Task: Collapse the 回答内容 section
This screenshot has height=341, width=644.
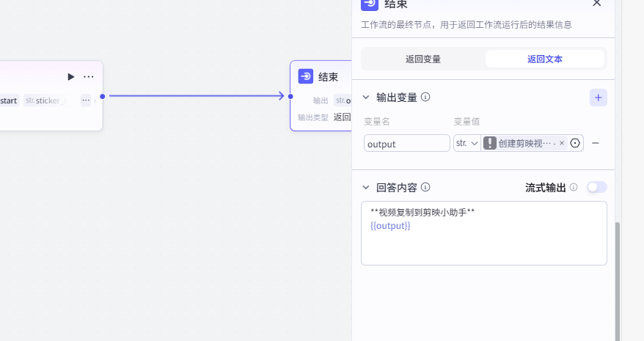Action: pyautogui.click(x=366, y=187)
